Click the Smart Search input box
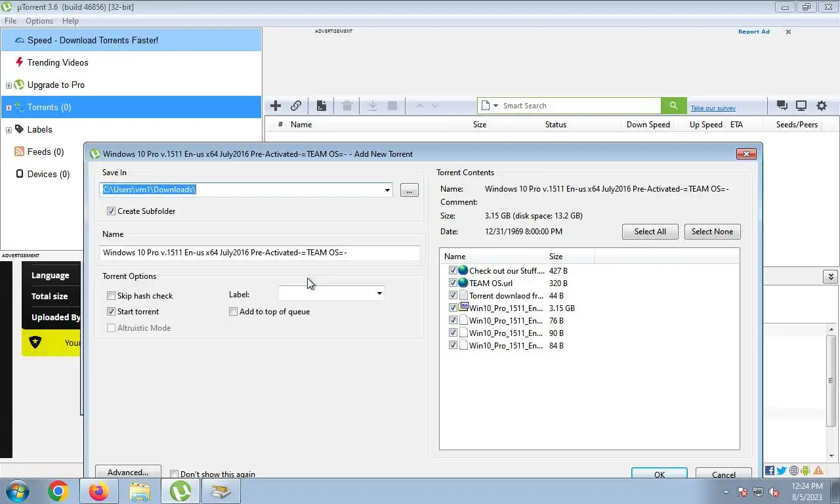The image size is (840, 504). [x=580, y=106]
